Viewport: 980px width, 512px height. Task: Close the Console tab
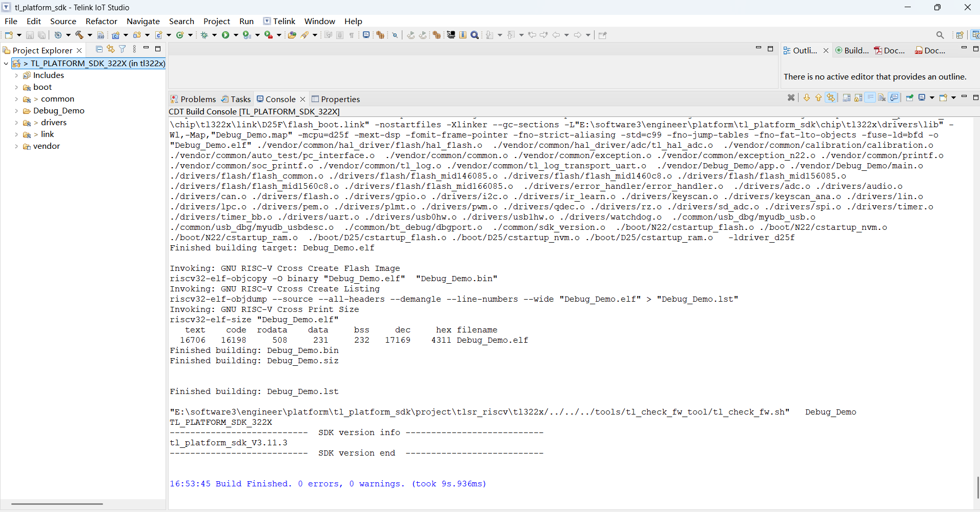point(303,99)
